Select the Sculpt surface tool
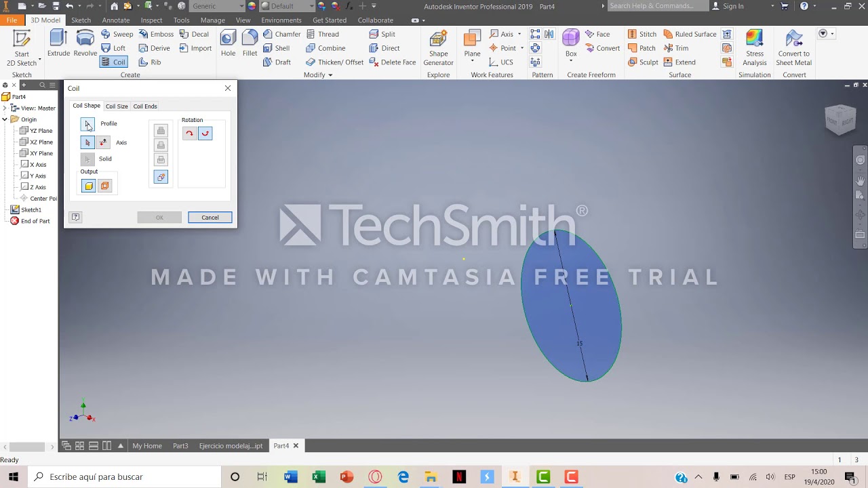Image resolution: width=868 pixels, height=488 pixels. [x=642, y=62]
